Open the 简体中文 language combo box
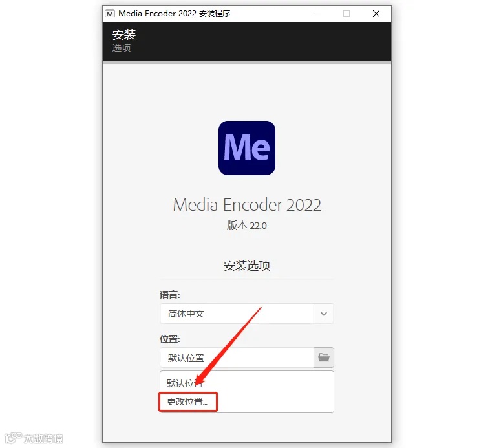This screenshot has height=448, width=479. 247,314
